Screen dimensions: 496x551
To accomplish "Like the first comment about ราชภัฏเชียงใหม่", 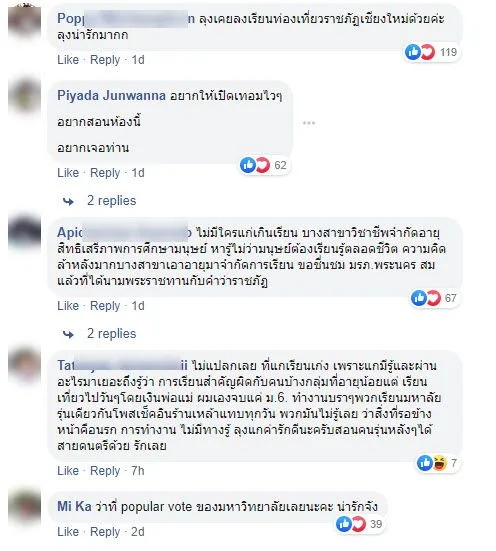I will click(68, 60).
